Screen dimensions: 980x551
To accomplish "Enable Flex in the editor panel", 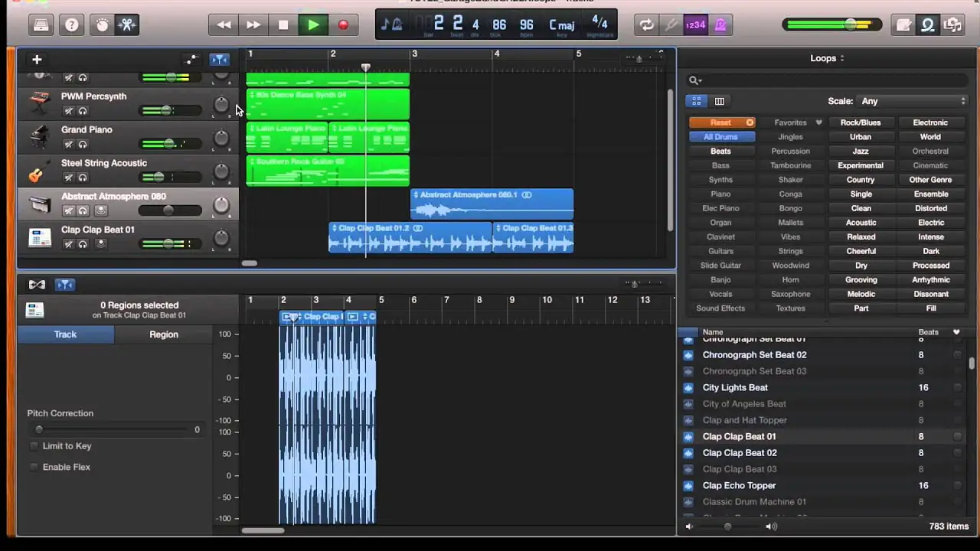I will point(34,467).
